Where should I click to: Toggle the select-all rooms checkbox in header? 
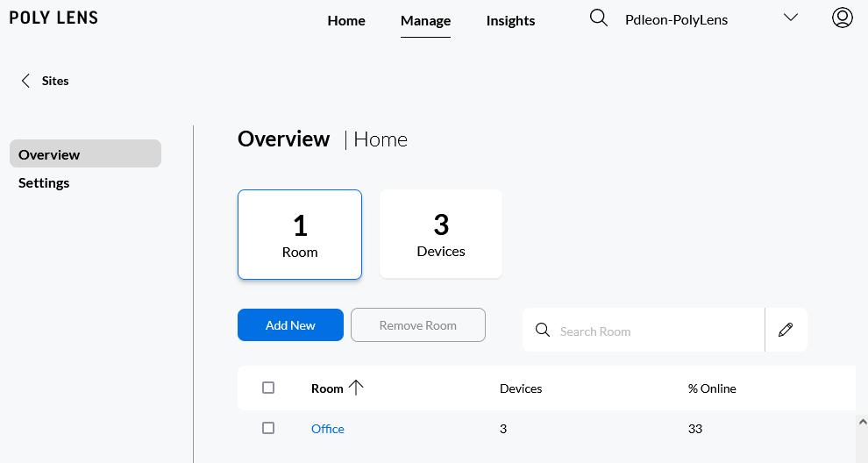tap(268, 388)
